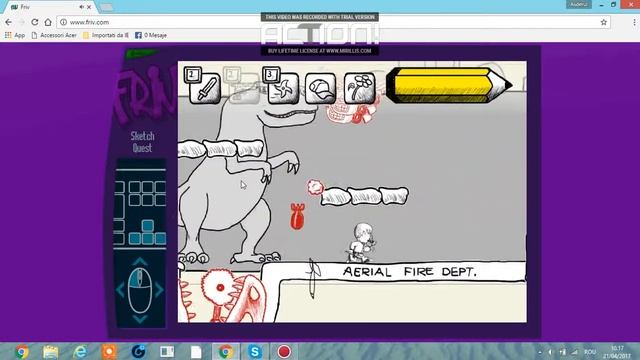Mute the Friv tab audio icon
This screenshot has height=360, width=640.
click(82, 7)
